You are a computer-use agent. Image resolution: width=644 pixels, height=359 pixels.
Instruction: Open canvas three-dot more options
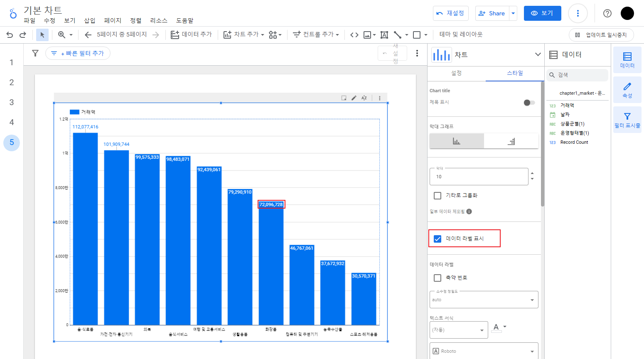[x=417, y=53]
